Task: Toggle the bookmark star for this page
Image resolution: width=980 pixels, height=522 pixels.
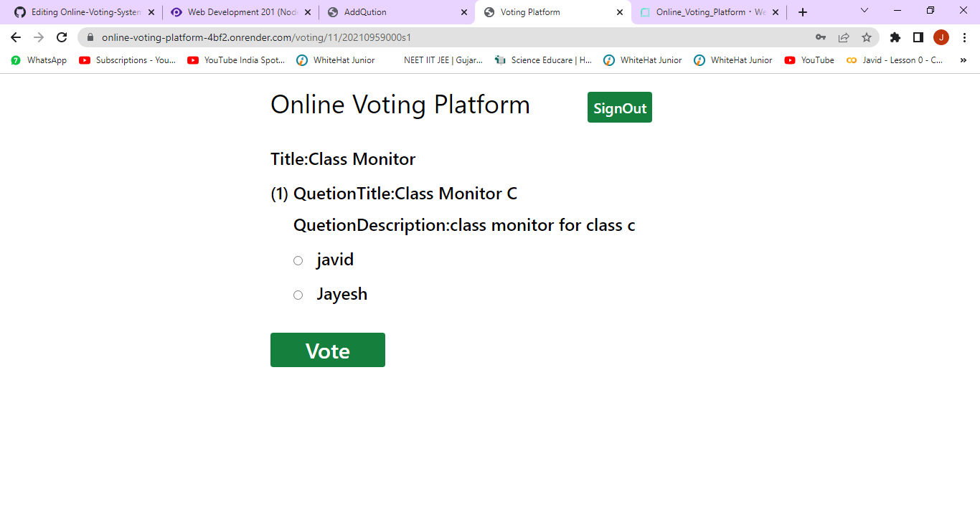Action: pyautogui.click(x=867, y=37)
